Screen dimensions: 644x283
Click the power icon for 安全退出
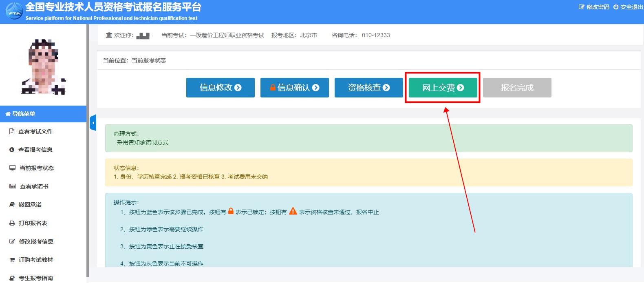click(x=615, y=7)
